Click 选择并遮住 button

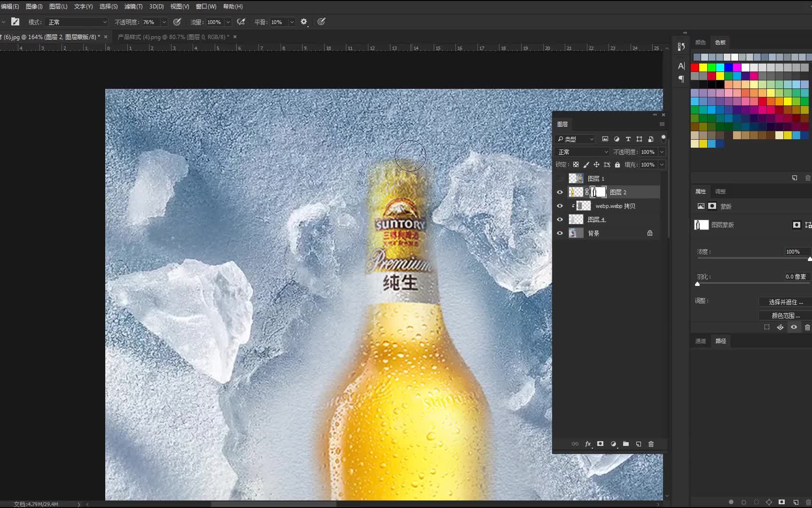785,302
